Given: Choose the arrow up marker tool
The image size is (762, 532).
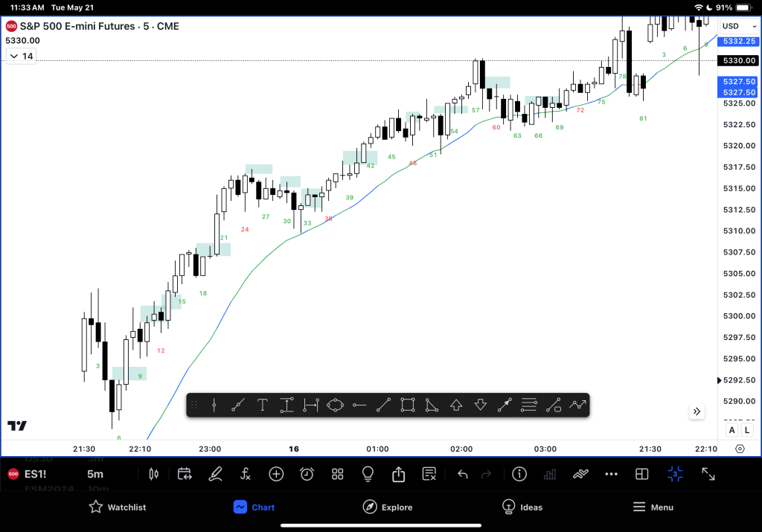Looking at the screenshot, I should pyautogui.click(x=456, y=405).
